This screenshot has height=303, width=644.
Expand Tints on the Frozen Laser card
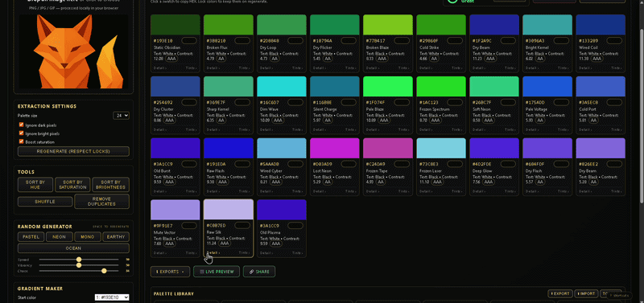pyautogui.click(x=457, y=191)
